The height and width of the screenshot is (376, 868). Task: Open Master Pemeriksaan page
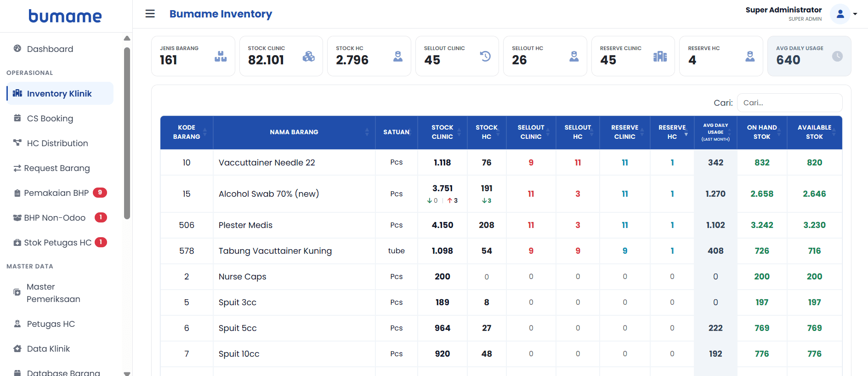[x=60, y=293]
